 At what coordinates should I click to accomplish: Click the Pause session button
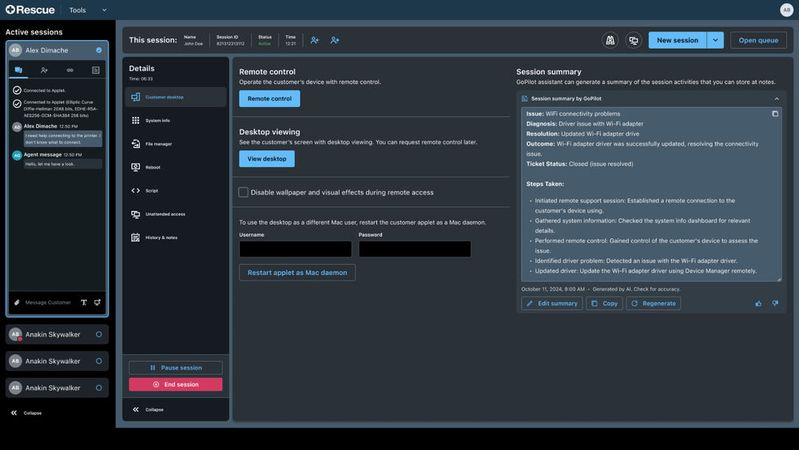[x=175, y=367]
